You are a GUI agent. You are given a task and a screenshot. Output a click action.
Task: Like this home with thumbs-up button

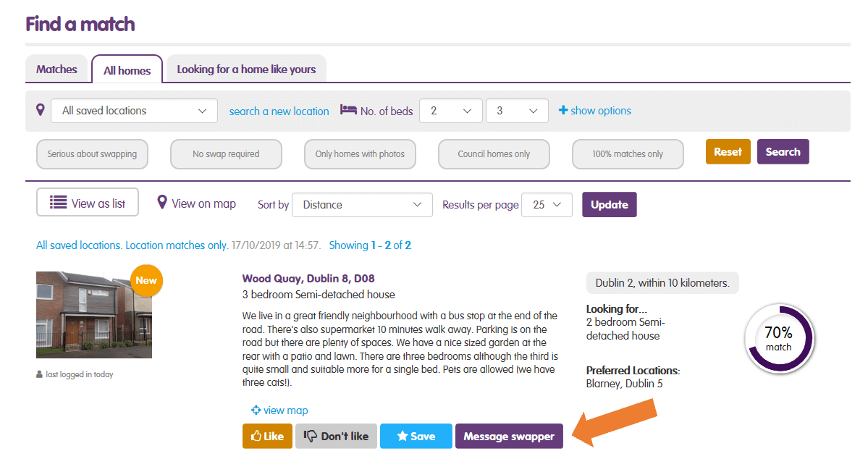coord(267,436)
